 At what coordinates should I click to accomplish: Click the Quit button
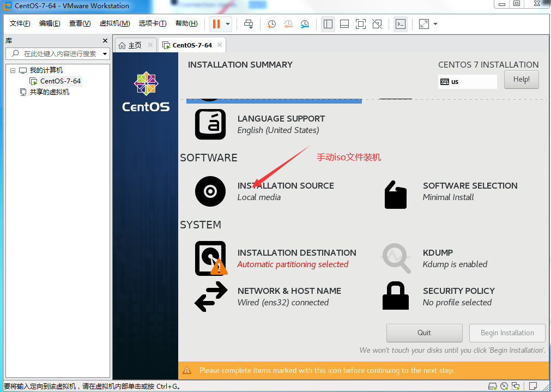424,333
